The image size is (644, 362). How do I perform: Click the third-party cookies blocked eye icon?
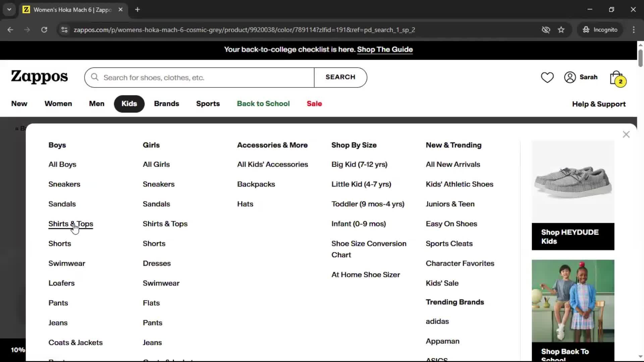tap(546, 30)
